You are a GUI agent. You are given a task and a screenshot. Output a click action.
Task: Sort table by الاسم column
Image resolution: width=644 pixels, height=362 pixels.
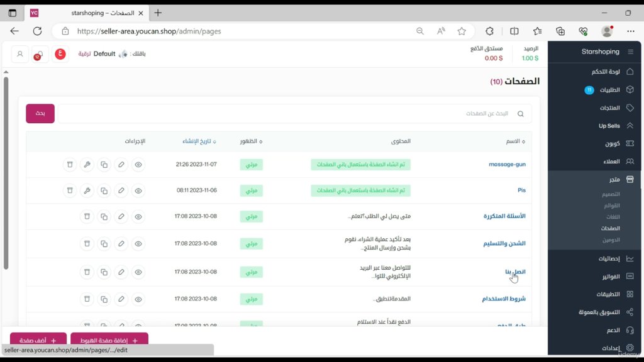(516, 141)
